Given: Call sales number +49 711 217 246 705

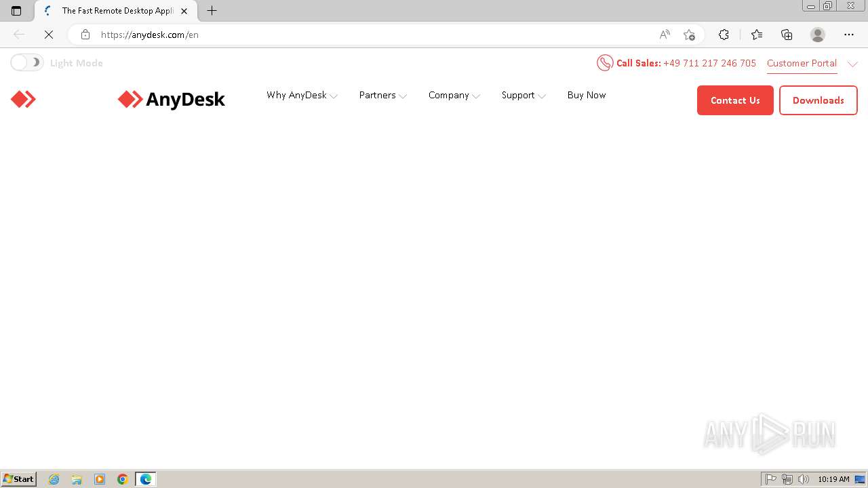Looking at the screenshot, I should 709,63.
